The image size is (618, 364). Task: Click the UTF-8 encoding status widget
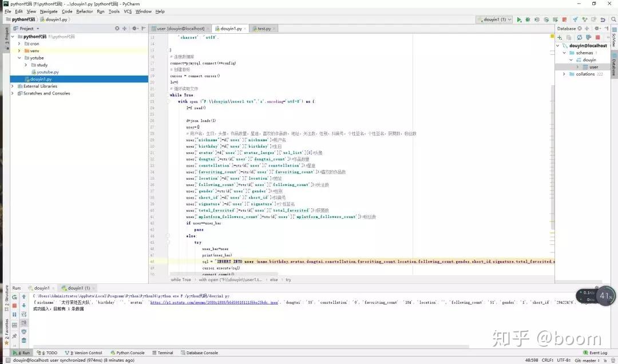click(x=564, y=361)
